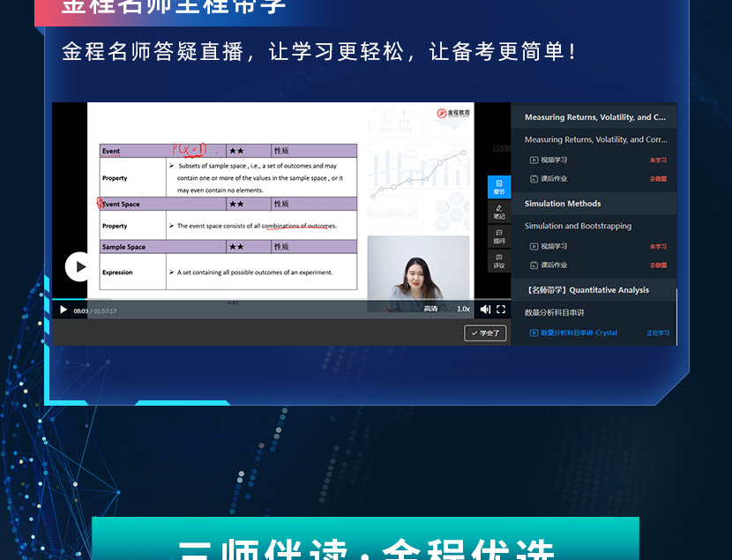Viewport: 732px width, 560px height.
Task: Select the 数量分析科目串讲-Crystal video lesson
Action: (x=579, y=333)
